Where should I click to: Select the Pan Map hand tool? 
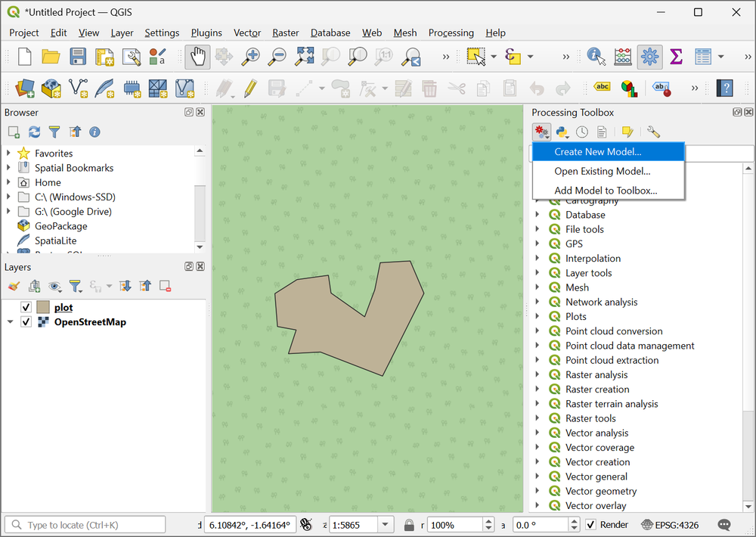pyautogui.click(x=197, y=57)
